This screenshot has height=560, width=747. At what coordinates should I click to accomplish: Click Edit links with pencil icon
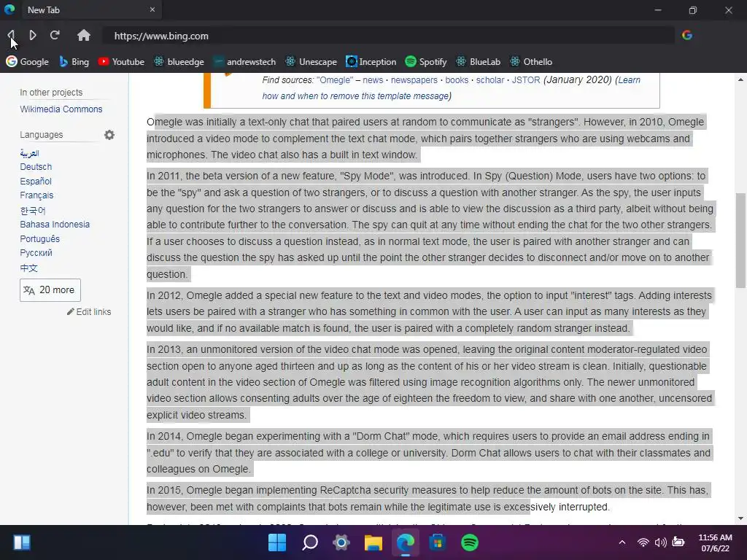89,312
